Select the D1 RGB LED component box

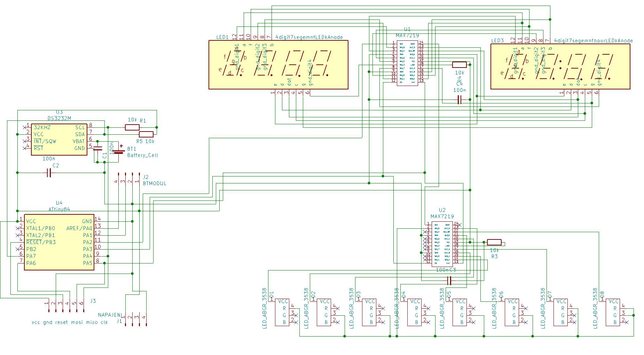tap(282, 311)
